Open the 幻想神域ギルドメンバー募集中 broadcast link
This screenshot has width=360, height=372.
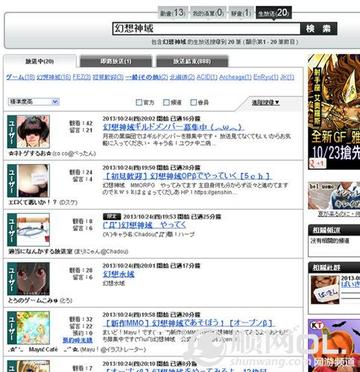(x=174, y=127)
